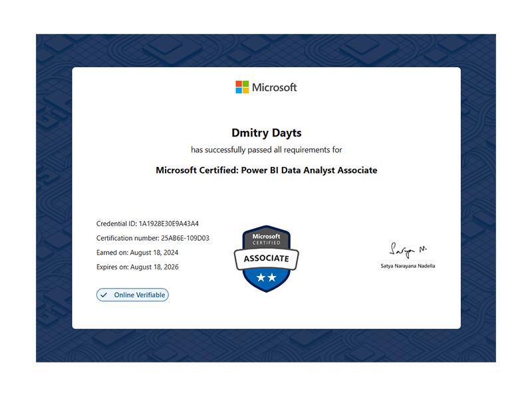Click the left star on the badge

pos(260,277)
